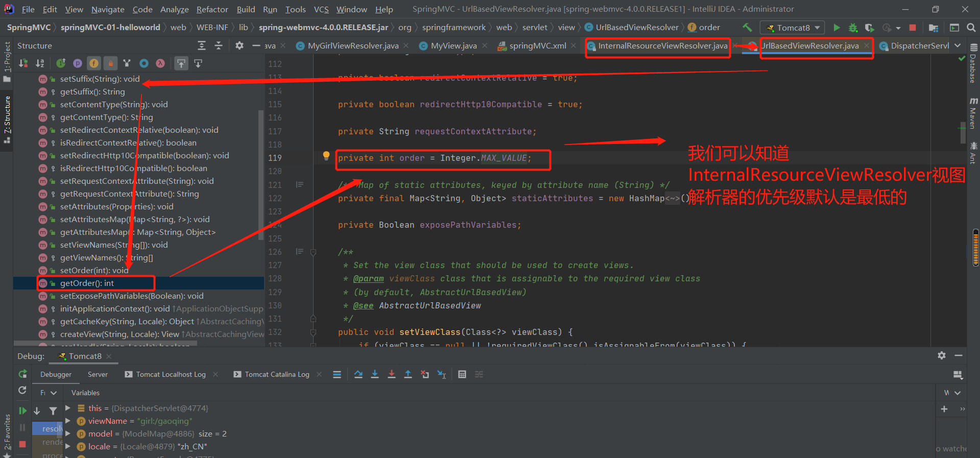980x458 pixels.
Task: Toggle Show Fields filter (orange f)
Action: (x=94, y=63)
